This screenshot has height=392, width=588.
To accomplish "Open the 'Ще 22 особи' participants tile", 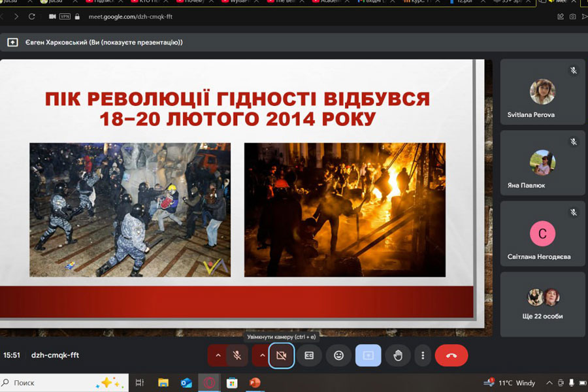I will click(542, 304).
